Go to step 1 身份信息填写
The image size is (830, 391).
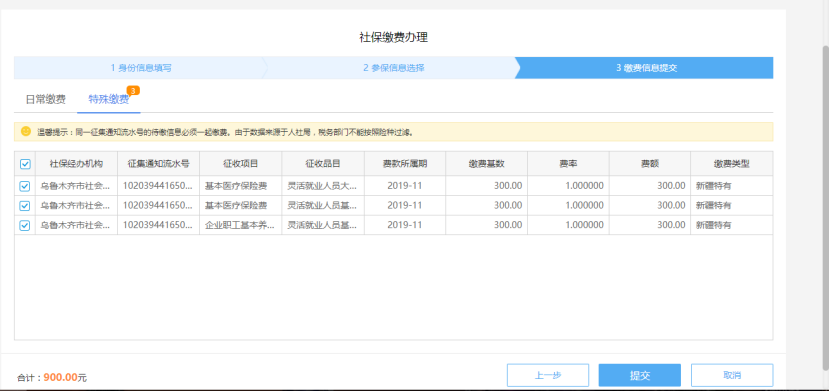141,68
